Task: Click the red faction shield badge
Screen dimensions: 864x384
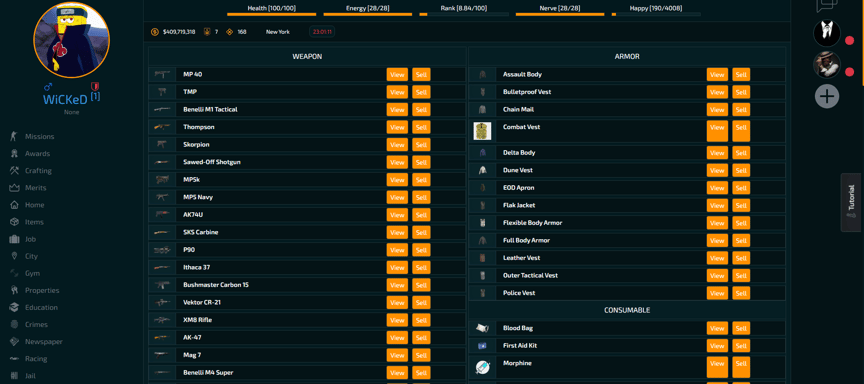Action: click(x=95, y=86)
